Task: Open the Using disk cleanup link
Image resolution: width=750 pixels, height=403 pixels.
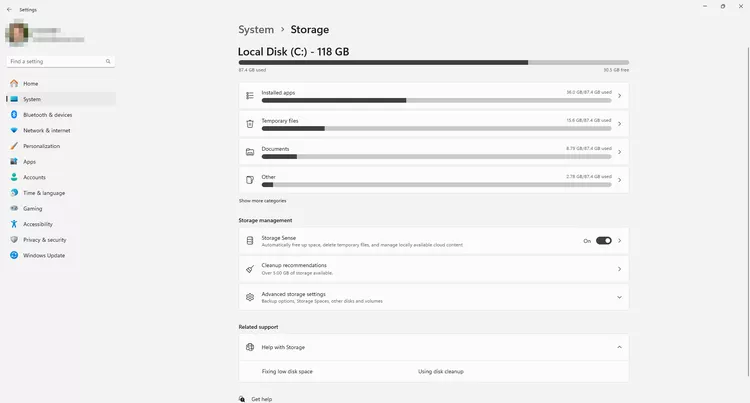Action: tap(440, 371)
